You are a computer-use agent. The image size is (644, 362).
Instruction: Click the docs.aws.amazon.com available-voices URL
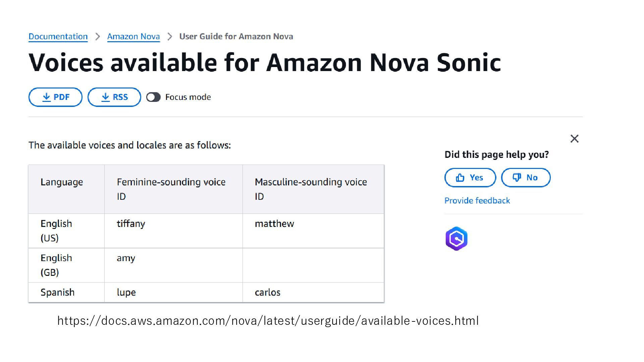(268, 321)
